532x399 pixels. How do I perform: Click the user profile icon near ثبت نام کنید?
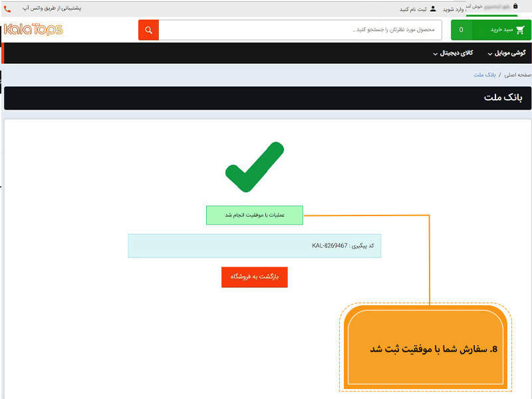coord(433,9)
